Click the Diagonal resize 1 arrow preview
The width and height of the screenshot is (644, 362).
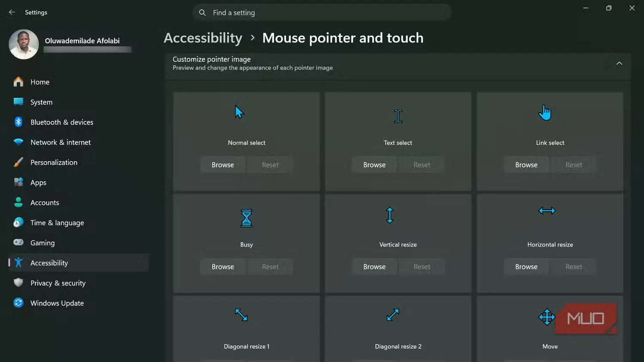(x=241, y=315)
